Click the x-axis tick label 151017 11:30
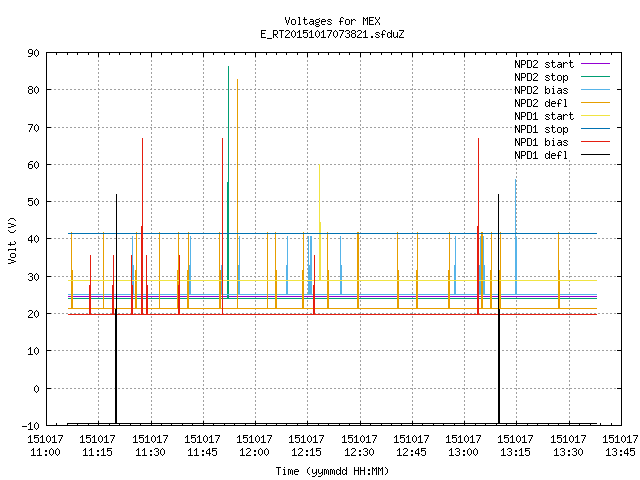 pyautogui.click(x=150, y=446)
